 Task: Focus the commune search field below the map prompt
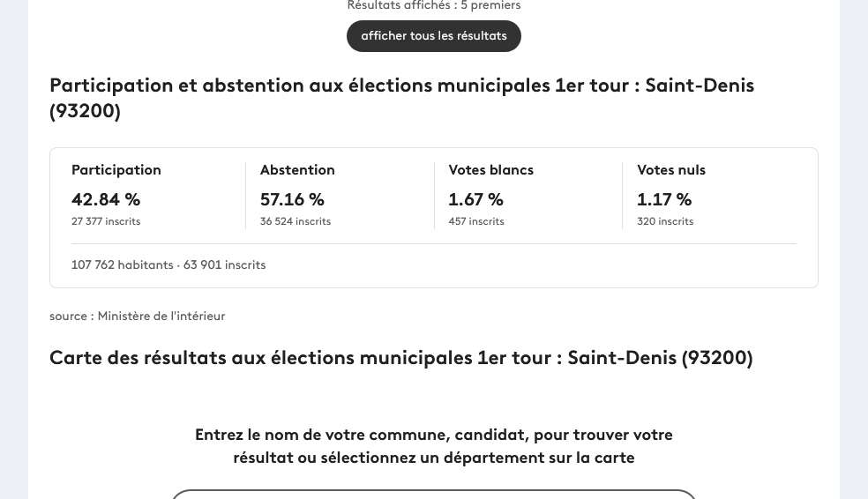point(433,494)
